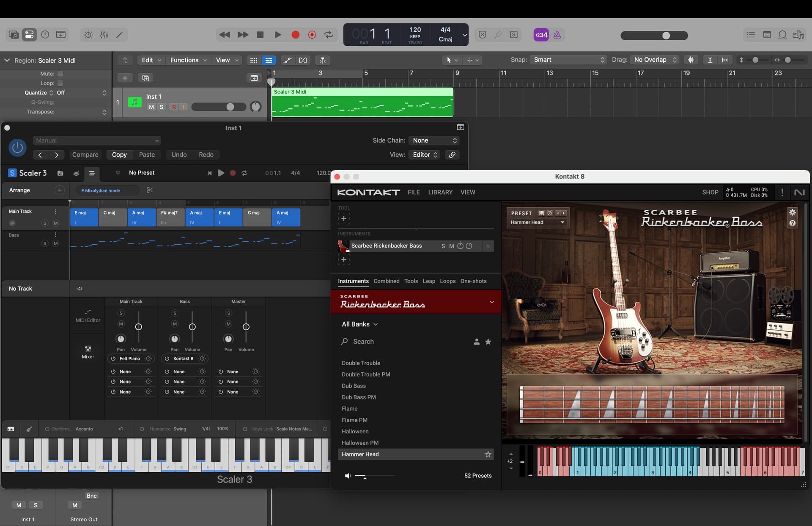This screenshot has width=812, height=526.
Task: Open the Edit menu in Tracks area
Action: tap(151, 60)
